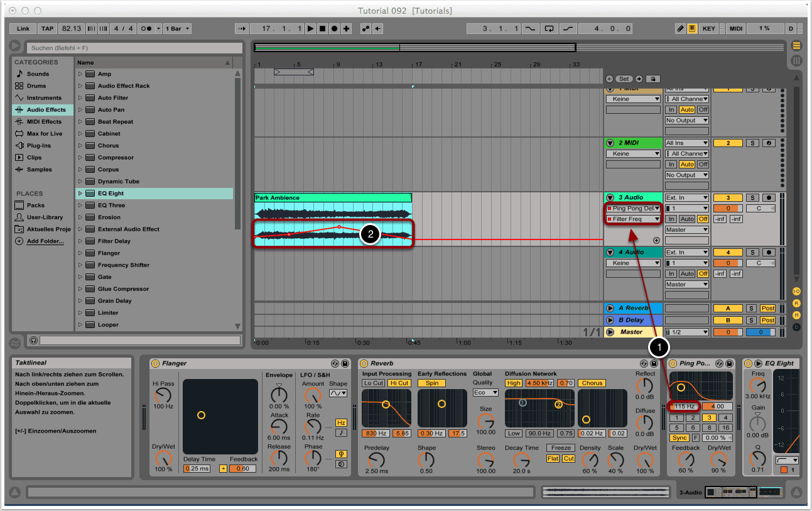Click Add Folder in Places
Viewport: 812px width, 511px height.
pyautogui.click(x=45, y=241)
